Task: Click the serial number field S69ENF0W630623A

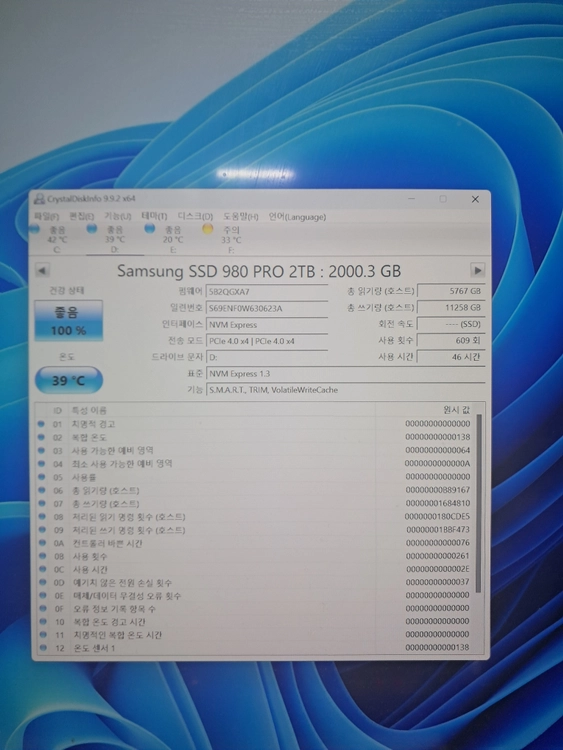Action: point(267,309)
